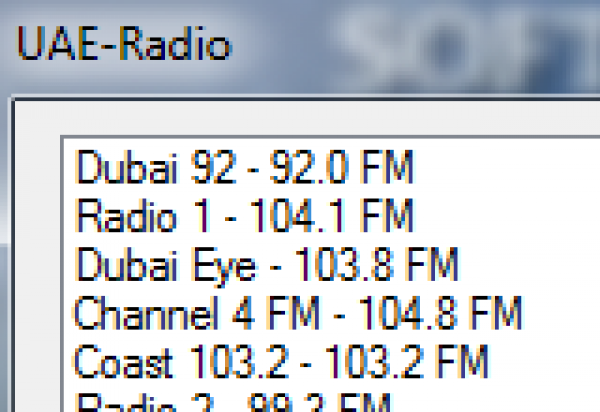Choose Dubai Eye - 103.8 FM

tap(267, 265)
